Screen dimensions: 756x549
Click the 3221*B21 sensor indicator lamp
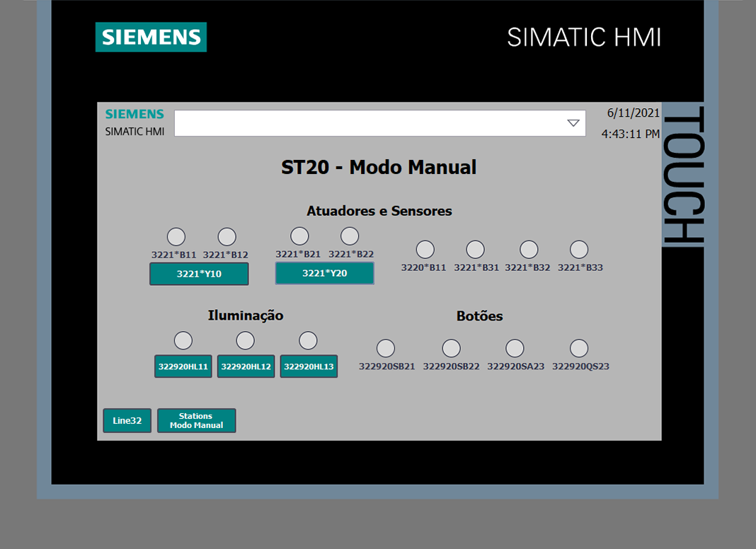click(299, 236)
